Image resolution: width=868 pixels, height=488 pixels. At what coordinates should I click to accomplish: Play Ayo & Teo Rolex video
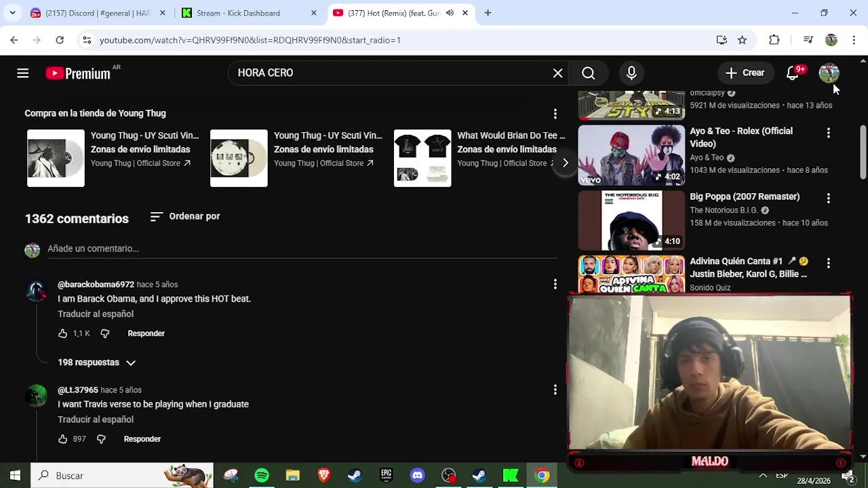point(631,155)
